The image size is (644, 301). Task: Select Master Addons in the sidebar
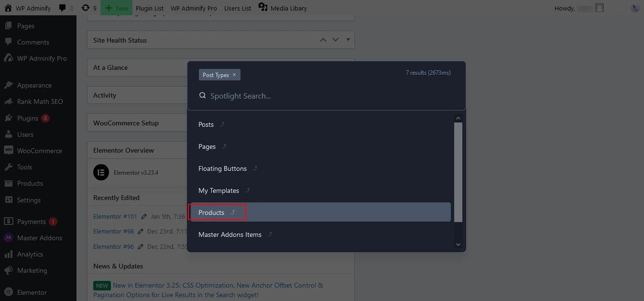(x=40, y=238)
